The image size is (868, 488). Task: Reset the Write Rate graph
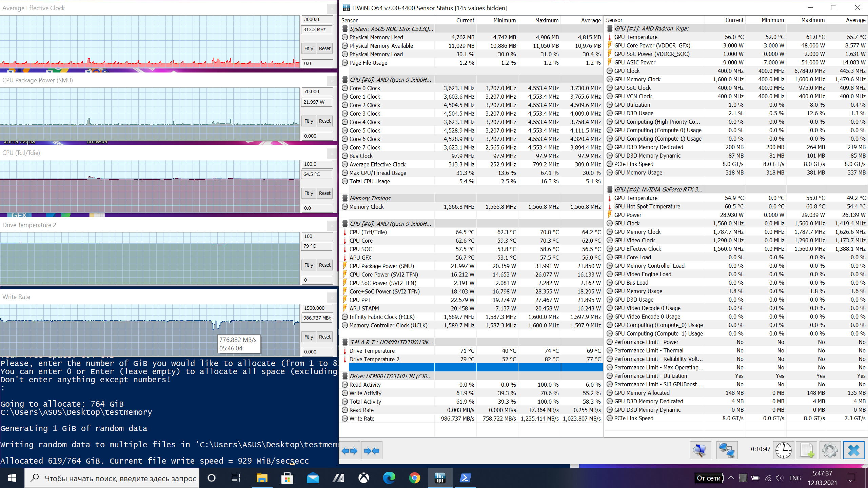[x=324, y=337]
